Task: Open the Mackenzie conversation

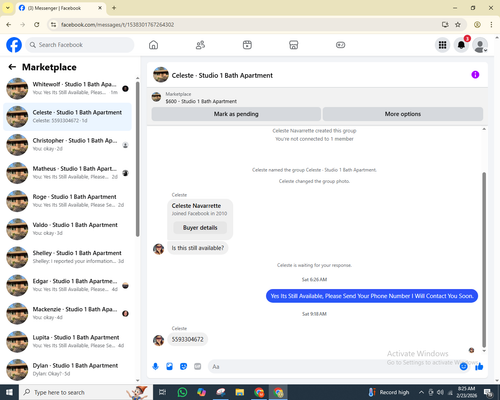Action: 67,313
